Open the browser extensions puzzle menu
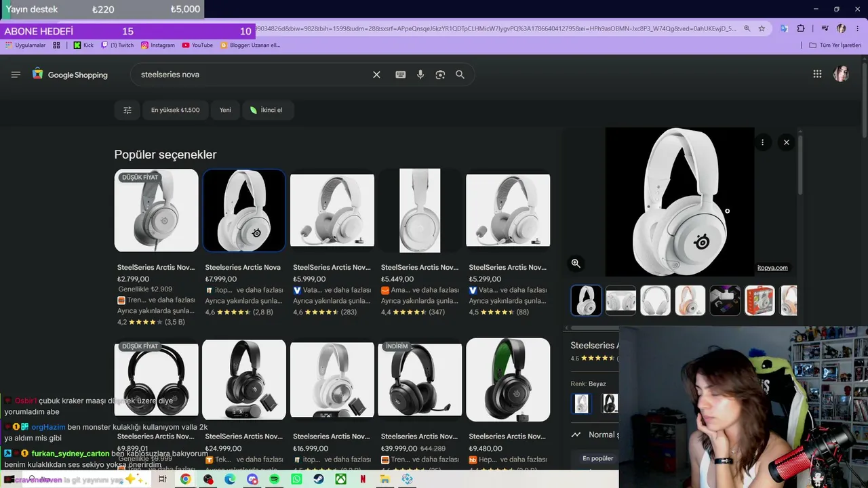Screen dimensions: 868x488 click(x=801, y=28)
